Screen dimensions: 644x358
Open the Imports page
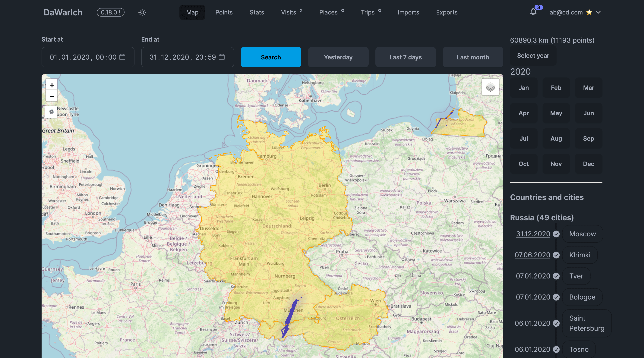408,12
